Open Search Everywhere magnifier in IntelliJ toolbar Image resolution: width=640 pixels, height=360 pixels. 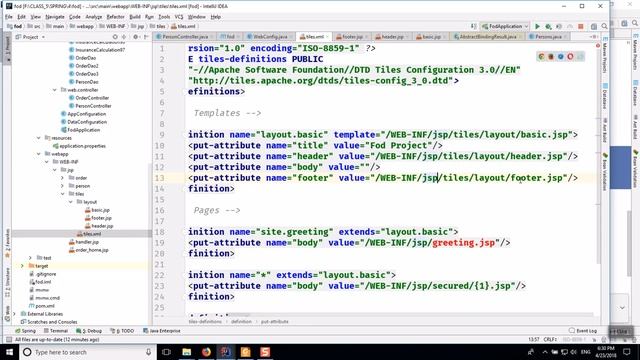pyautogui.click(x=604, y=26)
